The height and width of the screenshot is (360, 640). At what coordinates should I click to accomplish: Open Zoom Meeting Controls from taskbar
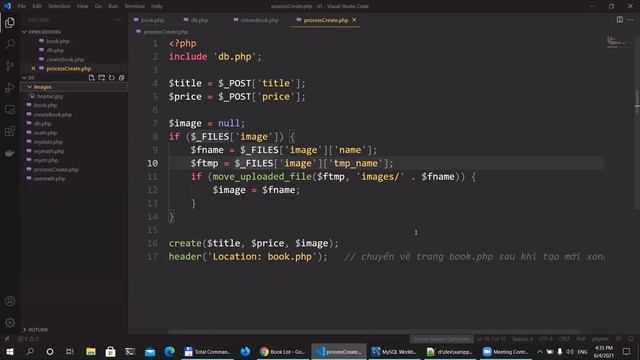pyautogui.click(x=506, y=351)
